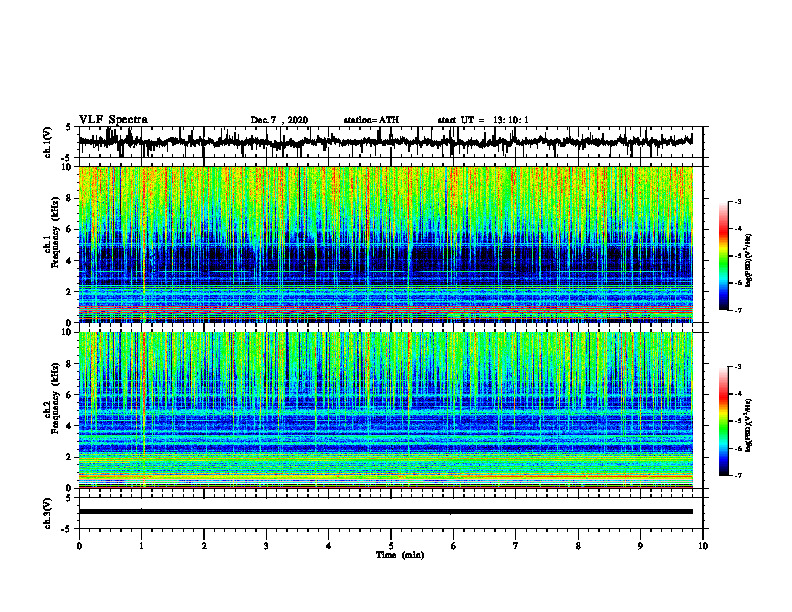Click the ch.2 colorbar log(PSD) label
The image size is (792, 612).
click(749, 425)
